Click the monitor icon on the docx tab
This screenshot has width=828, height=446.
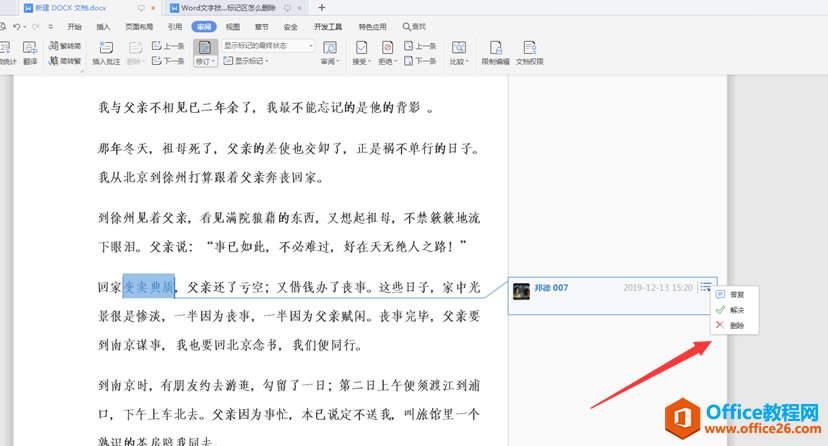(x=141, y=8)
